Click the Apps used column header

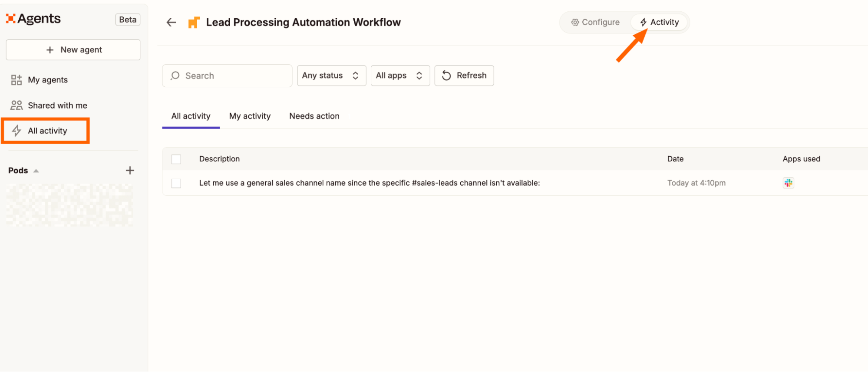pyautogui.click(x=801, y=159)
